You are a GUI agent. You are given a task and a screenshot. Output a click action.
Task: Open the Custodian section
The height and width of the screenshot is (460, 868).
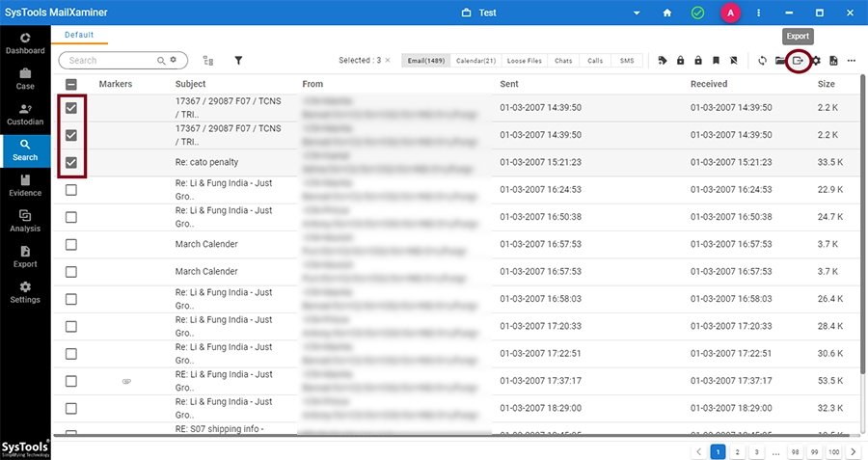point(25,115)
